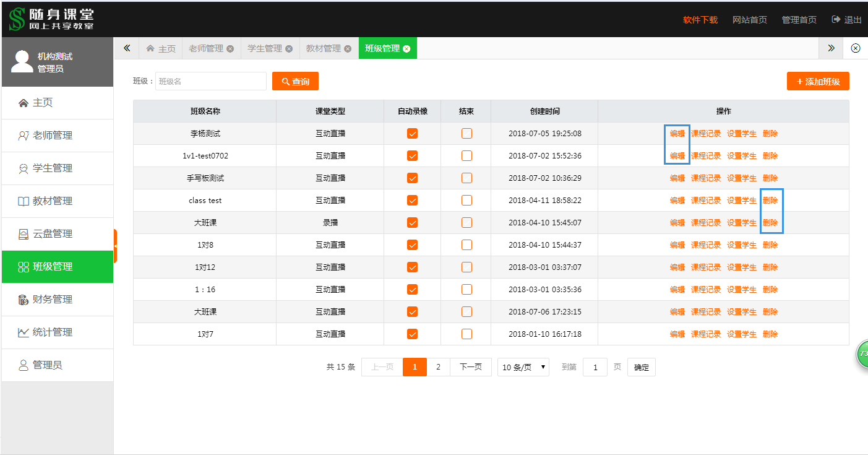Click the 统计管理 chart icon
The width and height of the screenshot is (868, 455).
[24, 332]
